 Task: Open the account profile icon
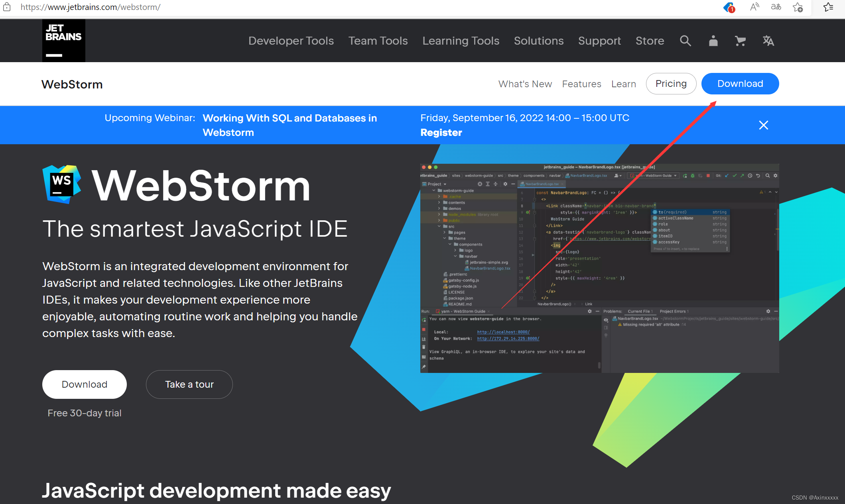click(x=713, y=41)
